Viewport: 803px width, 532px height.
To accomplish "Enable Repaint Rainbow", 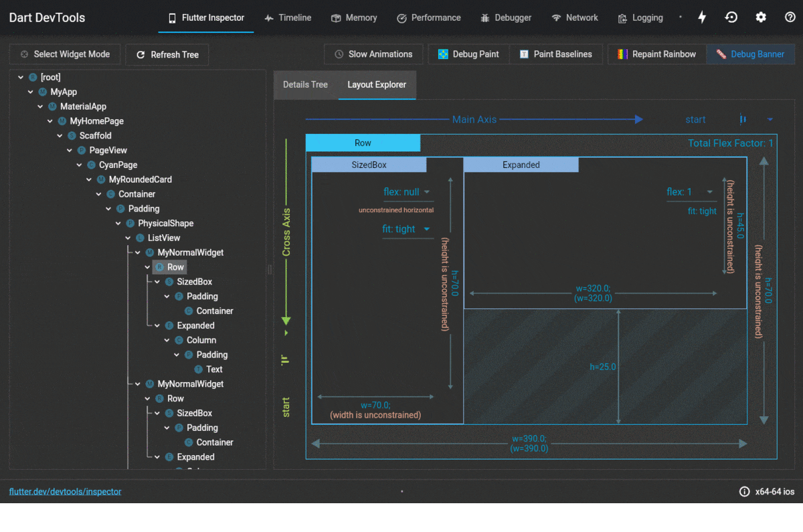I will (x=656, y=54).
